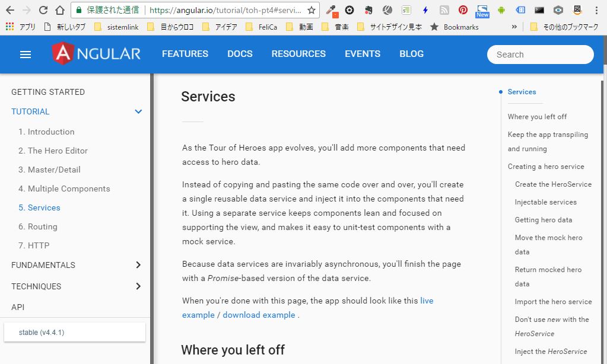Image resolution: width=607 pixels, height=364 pixels.
Task: Open tutorial step 2. The Hero Editor
Action: [x=53, y=151]
